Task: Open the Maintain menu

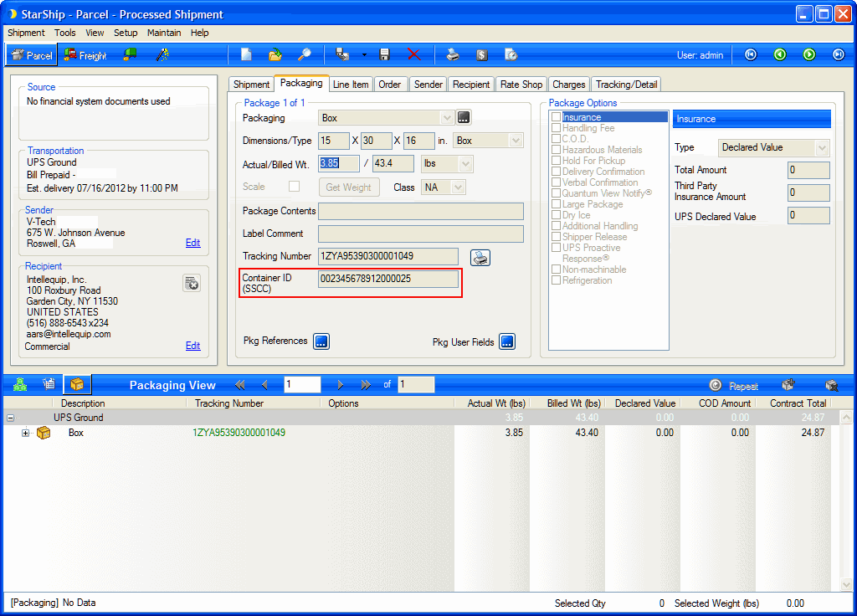Action: tap(164, 33)
